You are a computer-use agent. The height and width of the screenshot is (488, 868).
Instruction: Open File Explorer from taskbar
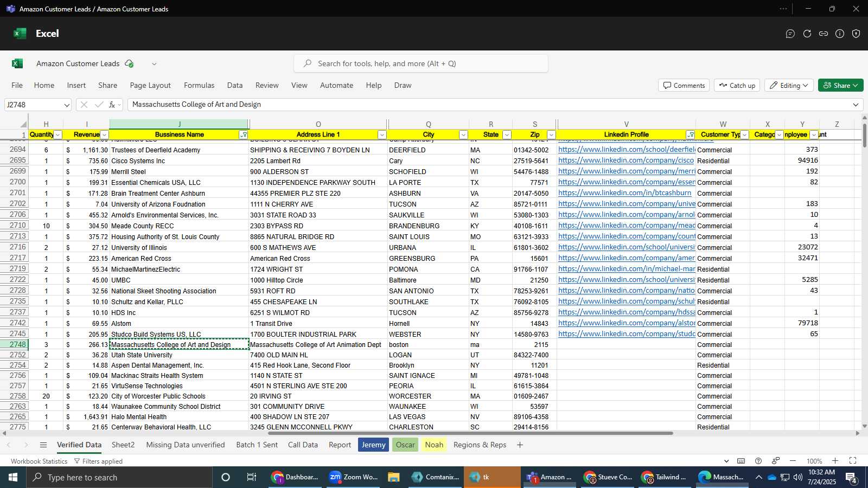pos(394,477)
